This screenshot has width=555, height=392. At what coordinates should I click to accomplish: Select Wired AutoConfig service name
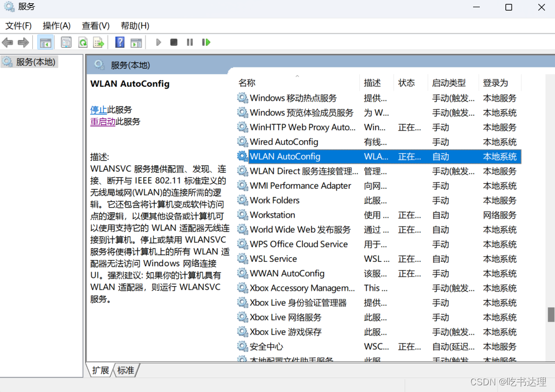(x=284, y=142)
